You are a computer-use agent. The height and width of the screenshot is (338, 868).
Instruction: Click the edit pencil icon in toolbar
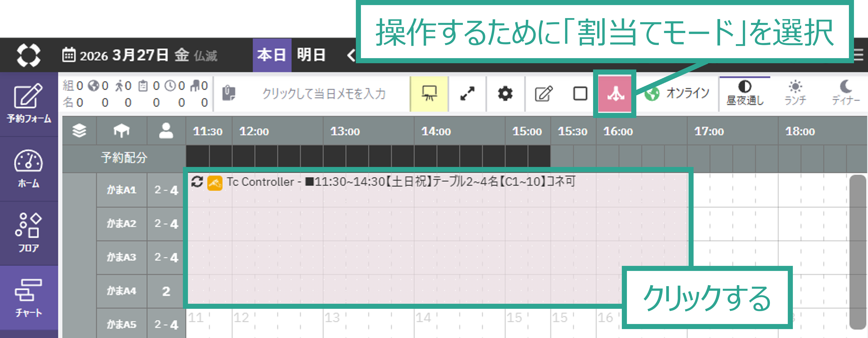coord(544,94)
